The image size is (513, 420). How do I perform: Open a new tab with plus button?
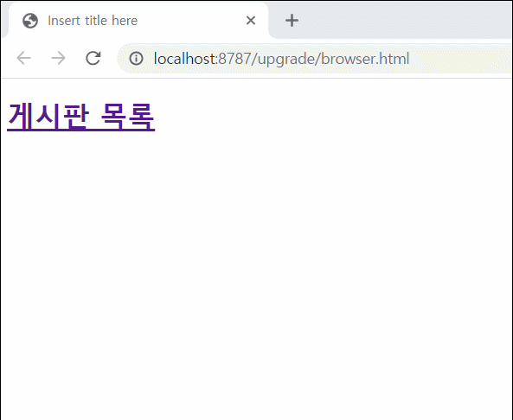292,21
